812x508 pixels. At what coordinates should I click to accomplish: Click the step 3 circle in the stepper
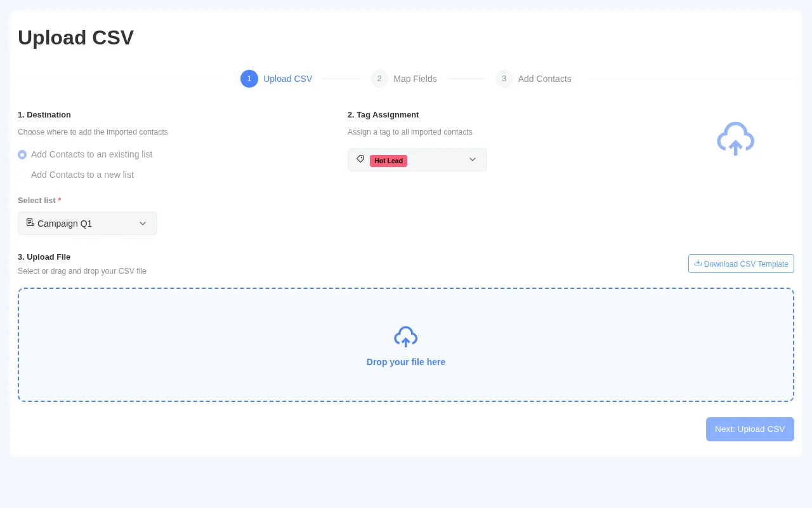pos(504,79)
